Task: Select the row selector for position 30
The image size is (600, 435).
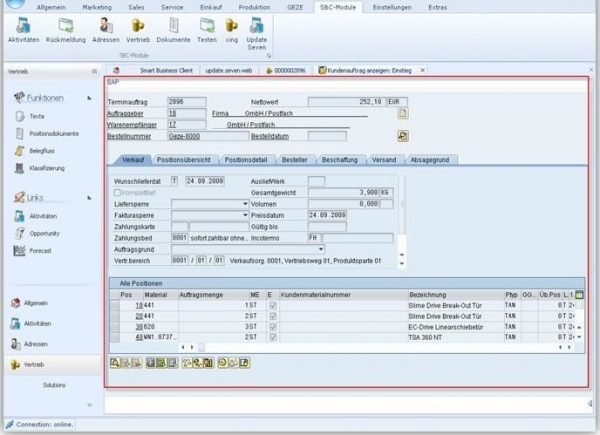Action: [x=115, y=327]
